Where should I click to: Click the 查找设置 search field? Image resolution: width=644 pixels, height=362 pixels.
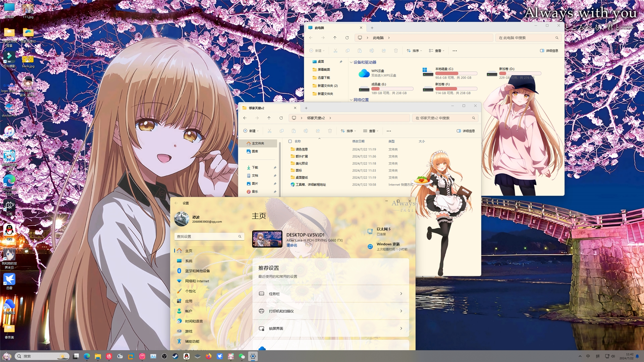click(x=206, y=237)
